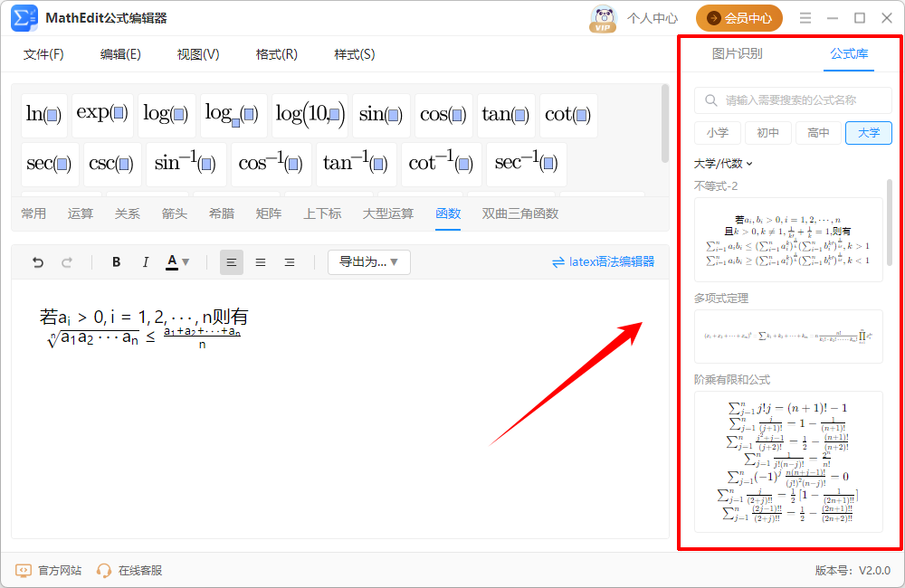Insert the plain log() template
The width and height of the screenshot is (905, 588).
tap(167, 115)
